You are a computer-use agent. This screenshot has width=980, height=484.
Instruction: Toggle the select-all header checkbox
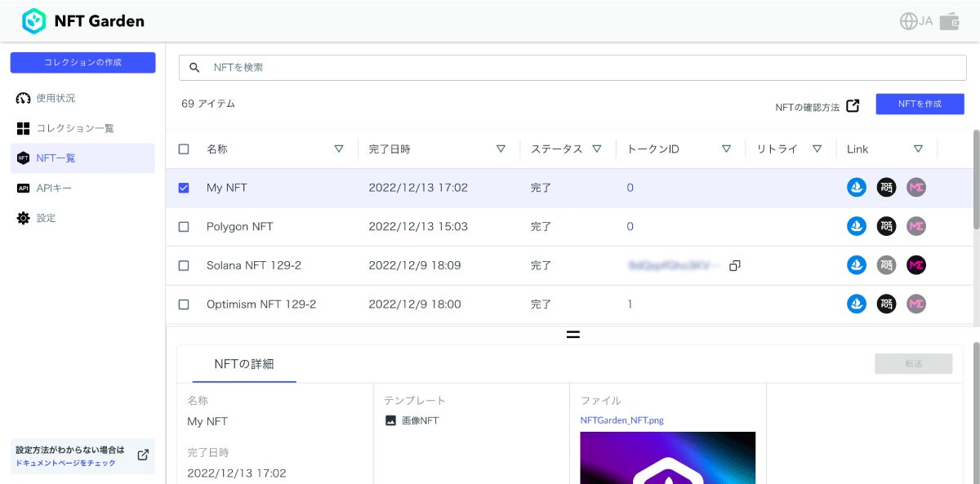click(x=184, y=149)
